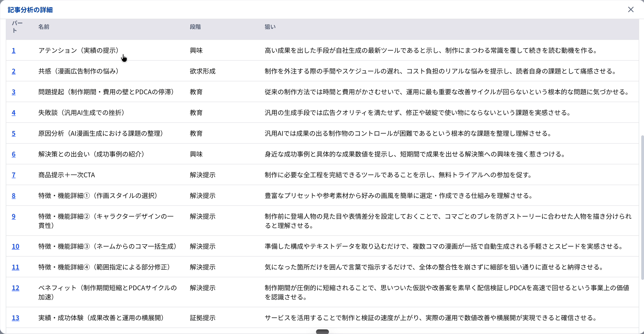Open part link 4

[x=14, y=112]
